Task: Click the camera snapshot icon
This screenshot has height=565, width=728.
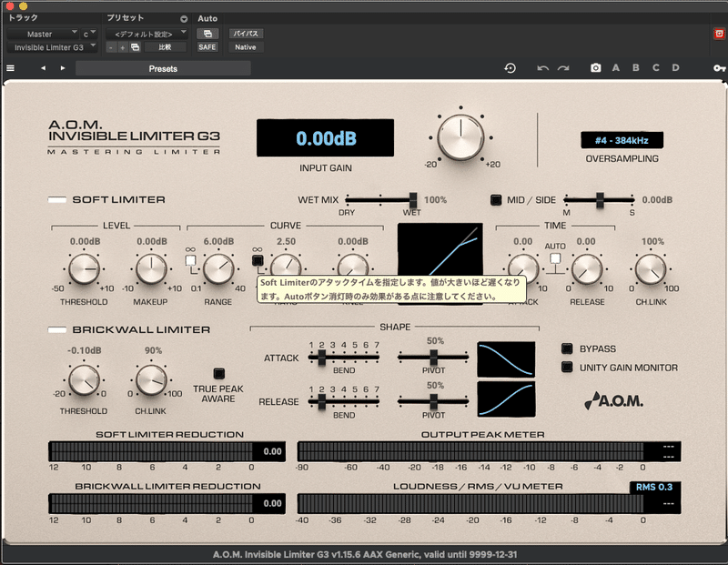Action: [x=596, y=67]
